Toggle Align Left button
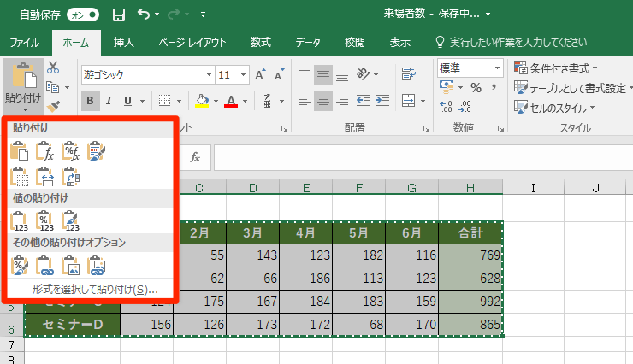 click(304, 100)
